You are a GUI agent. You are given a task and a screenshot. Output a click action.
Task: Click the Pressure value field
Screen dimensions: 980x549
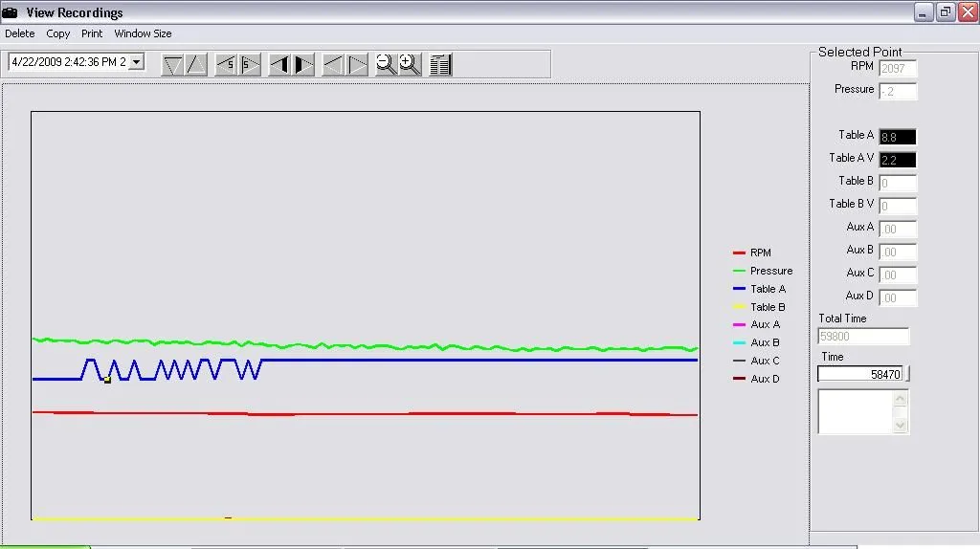pos(898,91)
